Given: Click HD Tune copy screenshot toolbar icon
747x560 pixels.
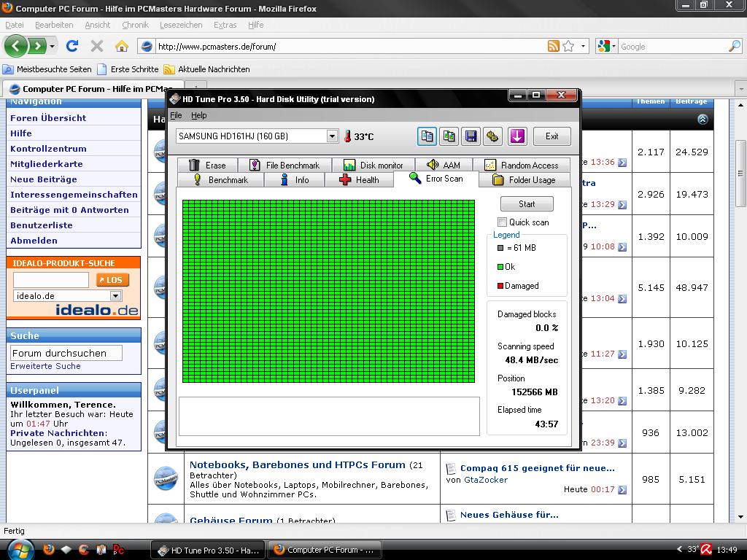Looking at the screenshot, I should point(449,136).
